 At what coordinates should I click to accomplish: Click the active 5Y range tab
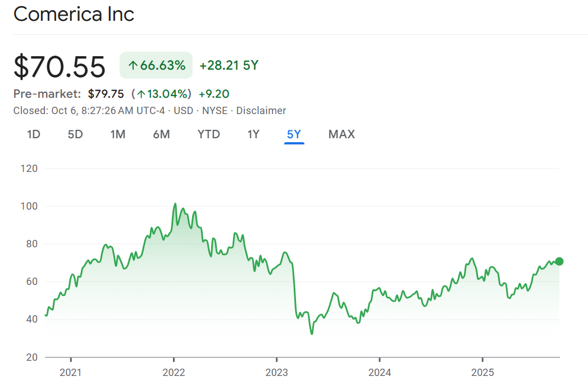tap(294, 134)
